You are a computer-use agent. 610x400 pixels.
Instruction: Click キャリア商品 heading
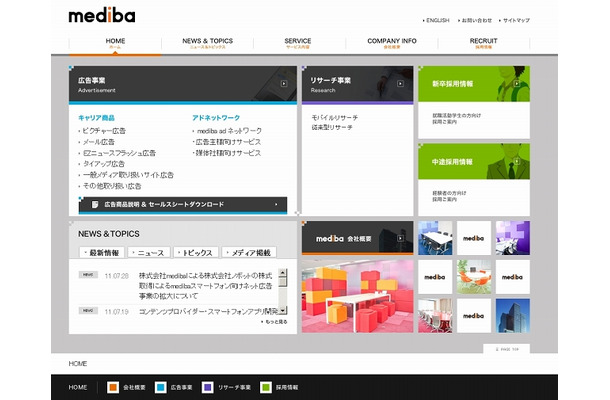(x=96, y=118)
